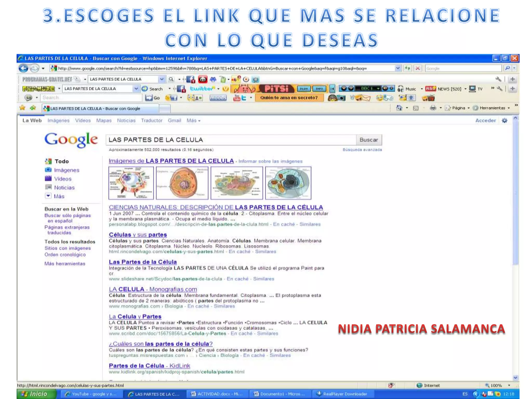Open the Noticias tab in Google top bar
532x399 pixels.
click(126, 121)
